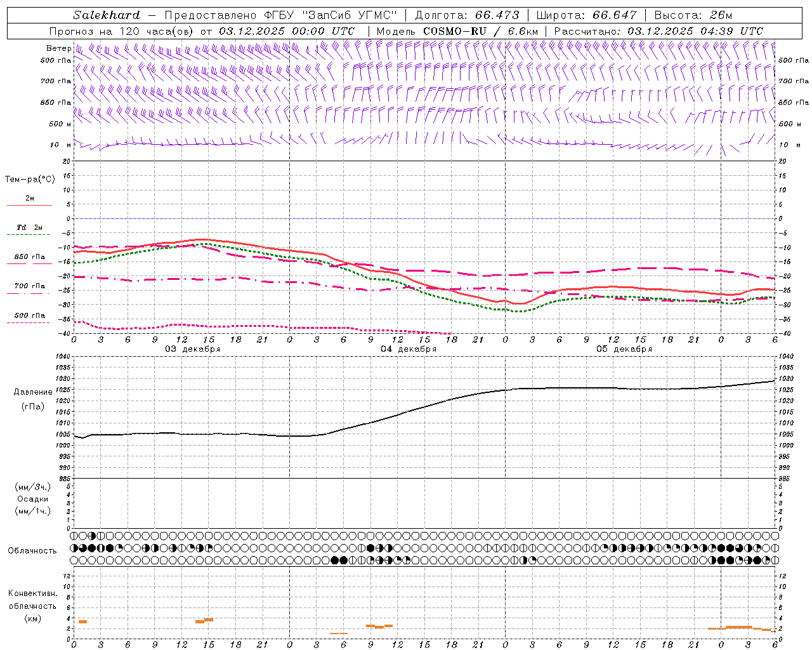Click the solid blue line sample under 2м
The width and height of the screenshot is (812, 650).
pos(29,205)
